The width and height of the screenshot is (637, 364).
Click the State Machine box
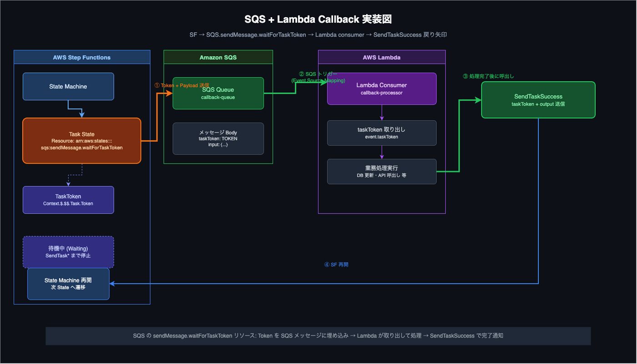[x=68, y=86]
